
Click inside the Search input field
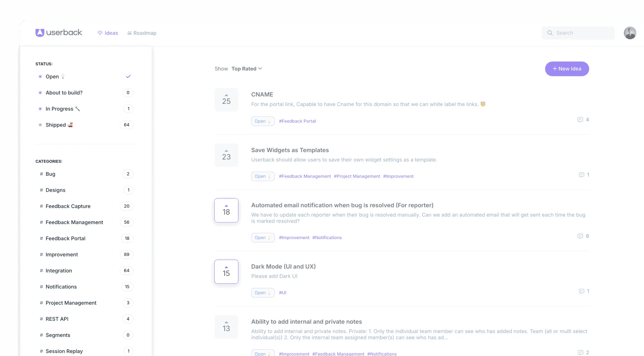tap(580, 33)
